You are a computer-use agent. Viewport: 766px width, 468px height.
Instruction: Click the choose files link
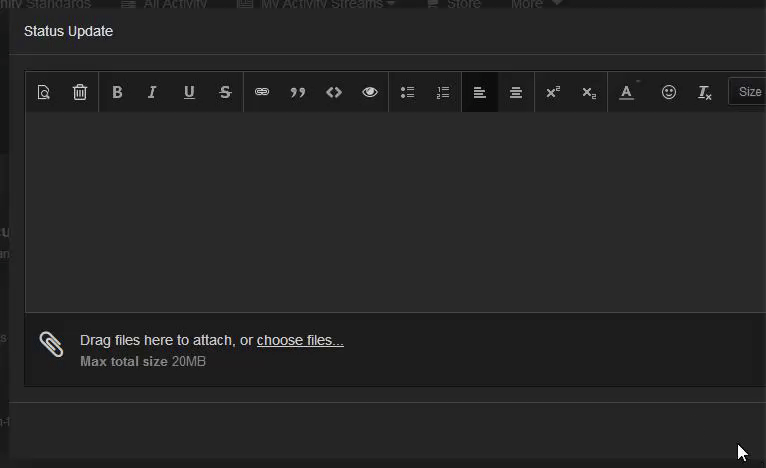(300, 340)
